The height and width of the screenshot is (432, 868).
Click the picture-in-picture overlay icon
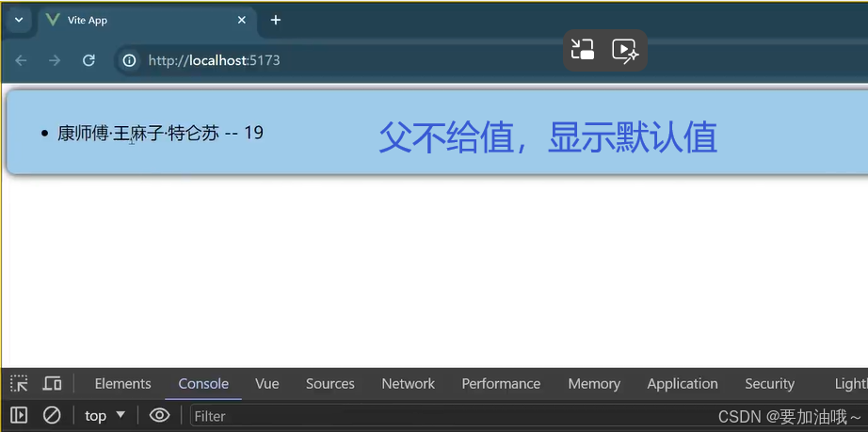pos(583,50)
